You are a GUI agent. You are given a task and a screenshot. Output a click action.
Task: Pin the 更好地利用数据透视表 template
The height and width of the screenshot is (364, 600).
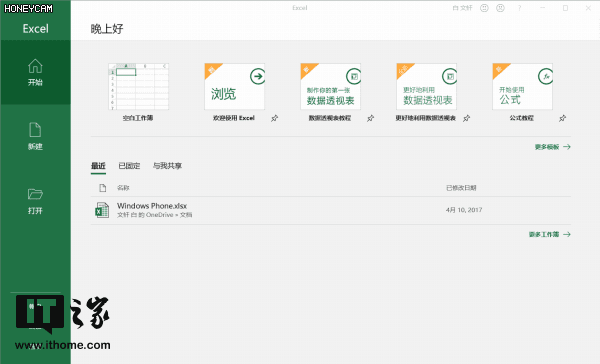click(x=466, y=118)
